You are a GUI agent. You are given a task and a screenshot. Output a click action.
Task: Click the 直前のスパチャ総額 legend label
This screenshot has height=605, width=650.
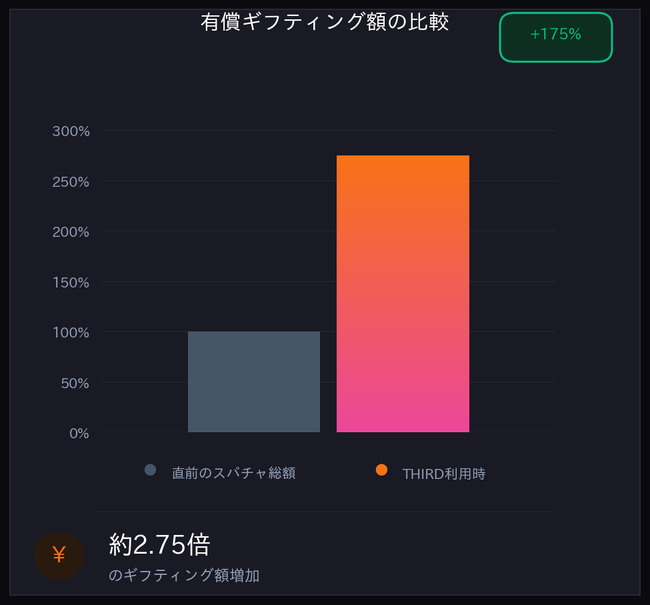pyautogui.click(x=233, y=474)
